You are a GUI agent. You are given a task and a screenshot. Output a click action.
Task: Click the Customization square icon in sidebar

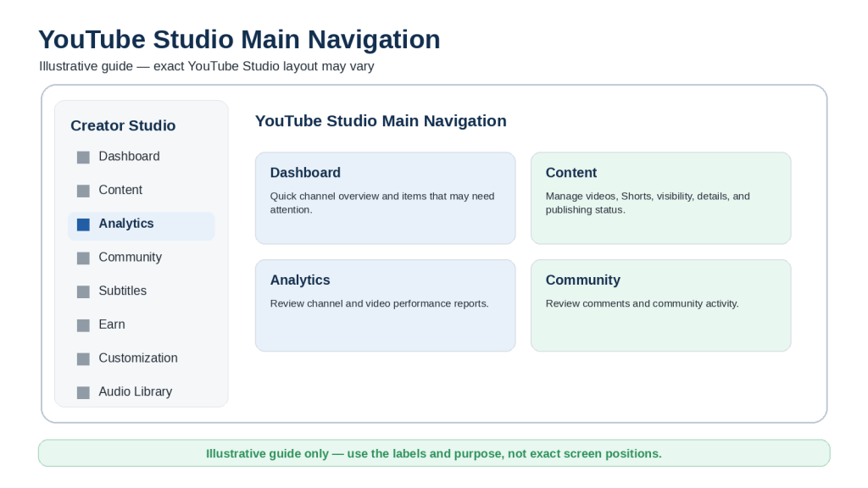tap(83, 359)
